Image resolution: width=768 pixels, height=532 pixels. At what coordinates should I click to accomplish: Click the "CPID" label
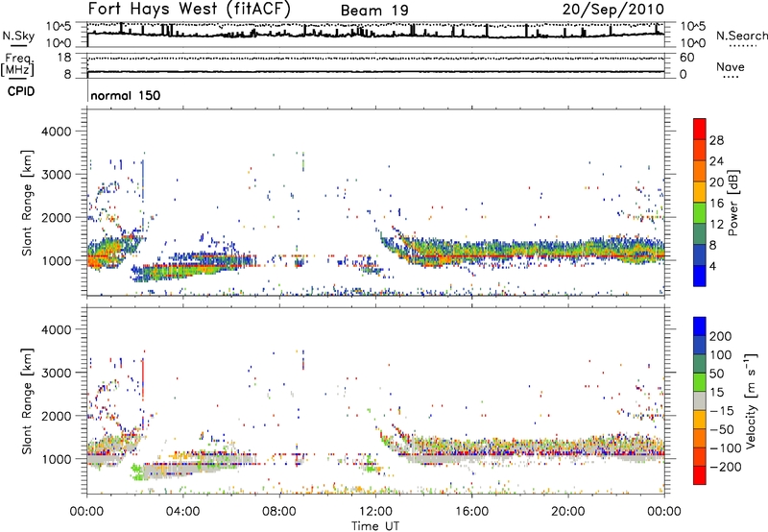(21, 91)
